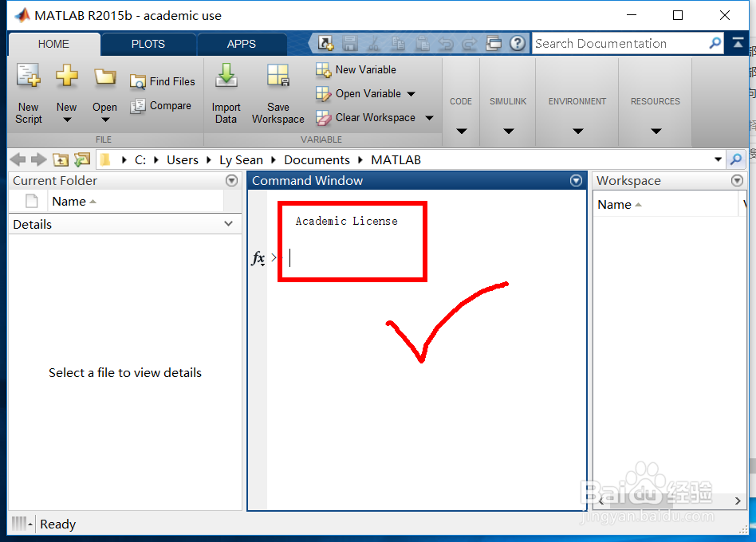Open Find Files
Screen dimensions: 756x542
tap(163, 81)
